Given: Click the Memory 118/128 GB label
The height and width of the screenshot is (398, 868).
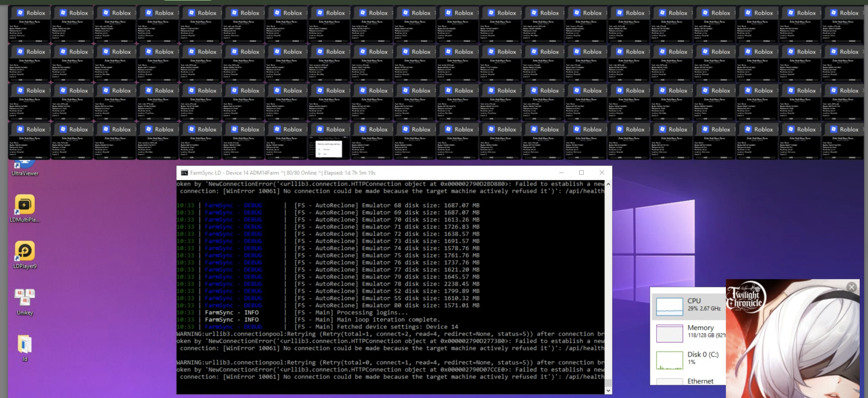Looking at the screenshot, I should click(706, 331).
